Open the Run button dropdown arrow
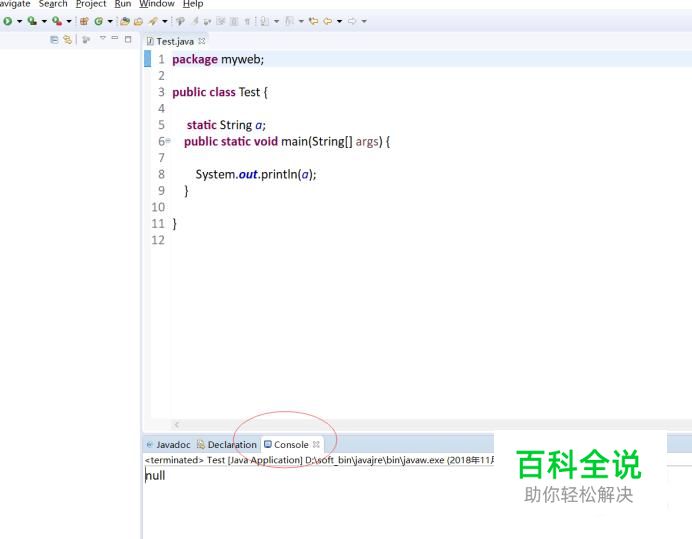 (x=19, y=21)
